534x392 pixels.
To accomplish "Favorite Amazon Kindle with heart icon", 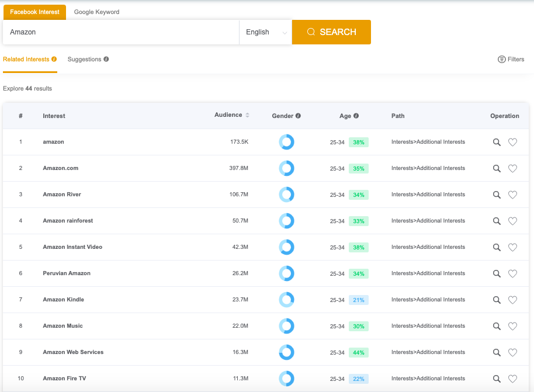I will (512, 300).
